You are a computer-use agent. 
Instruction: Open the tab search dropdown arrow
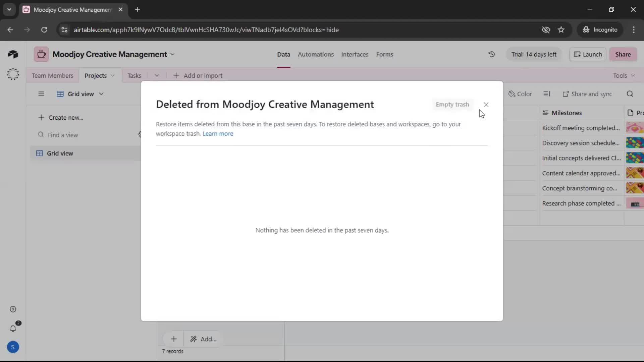pyautogui.click(x=9, y=10)
